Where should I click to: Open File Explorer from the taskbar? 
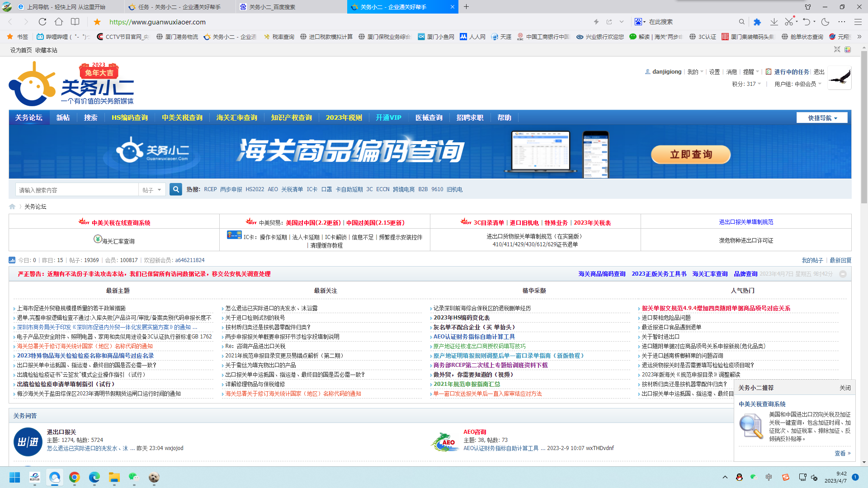114,477
